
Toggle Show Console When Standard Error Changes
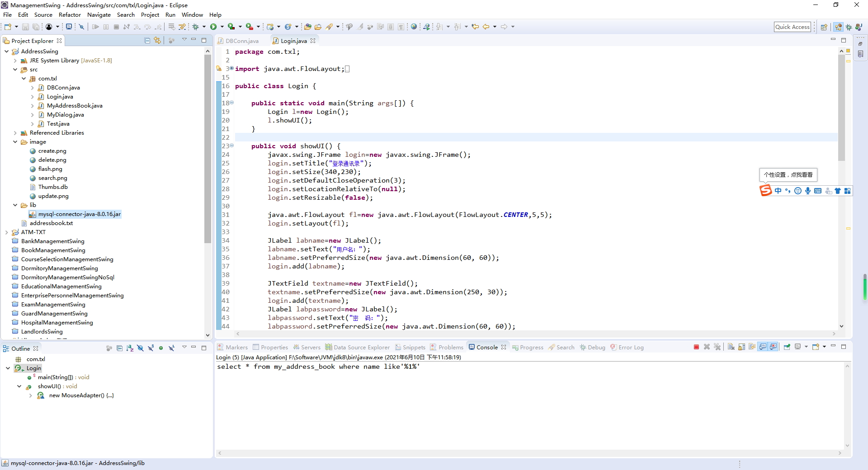pos(774,347)
